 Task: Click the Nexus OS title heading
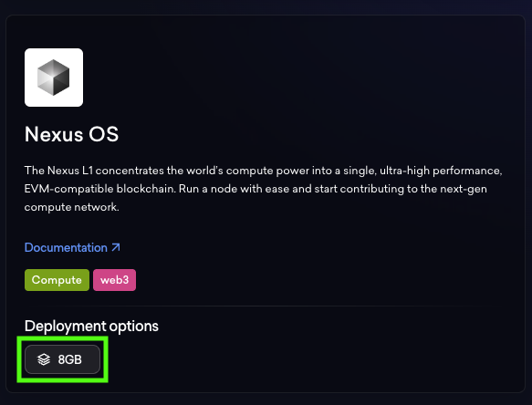coord(71,134)
